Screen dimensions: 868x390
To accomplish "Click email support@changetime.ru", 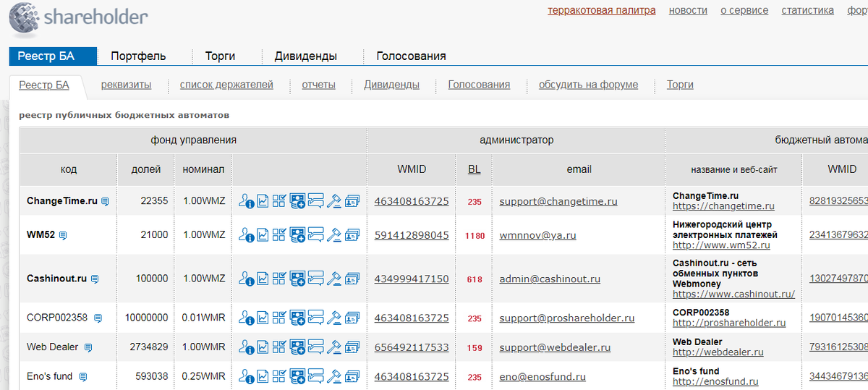I will click(558, 201).
